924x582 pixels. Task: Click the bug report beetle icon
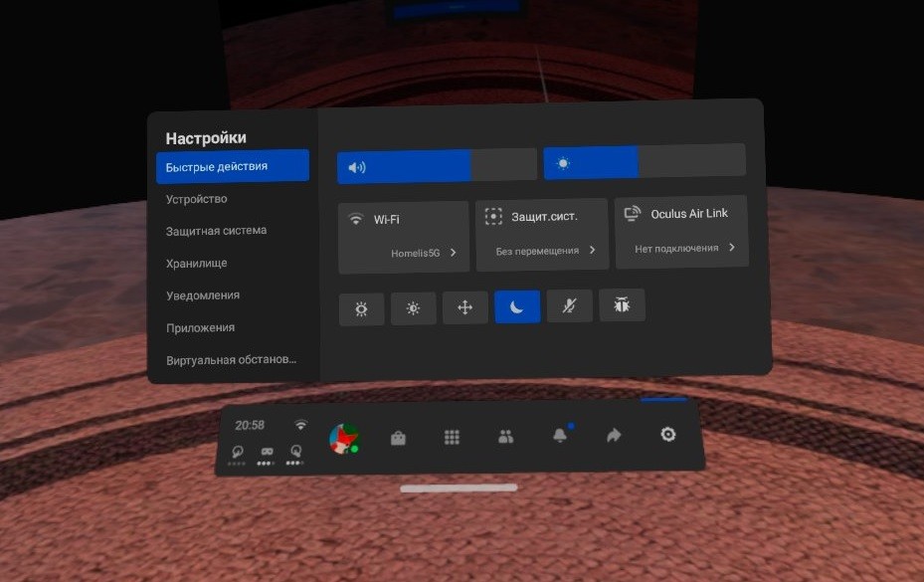(x=622, y=305)
